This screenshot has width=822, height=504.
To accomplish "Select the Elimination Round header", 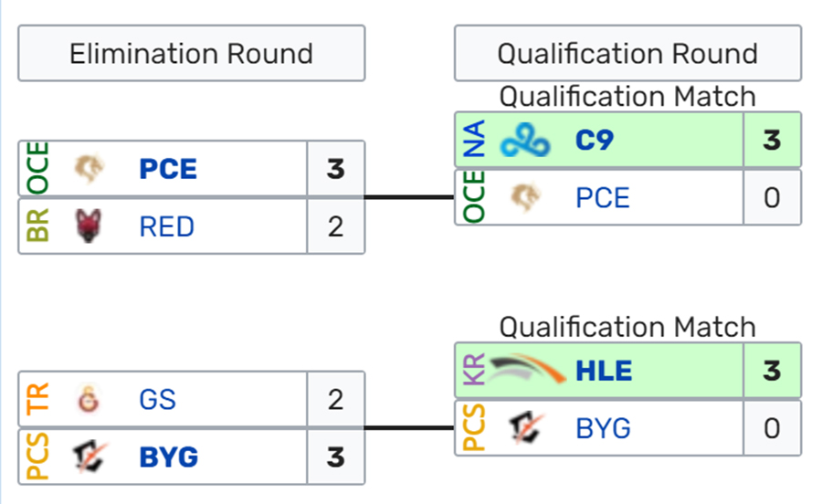I will coord(192,54).
